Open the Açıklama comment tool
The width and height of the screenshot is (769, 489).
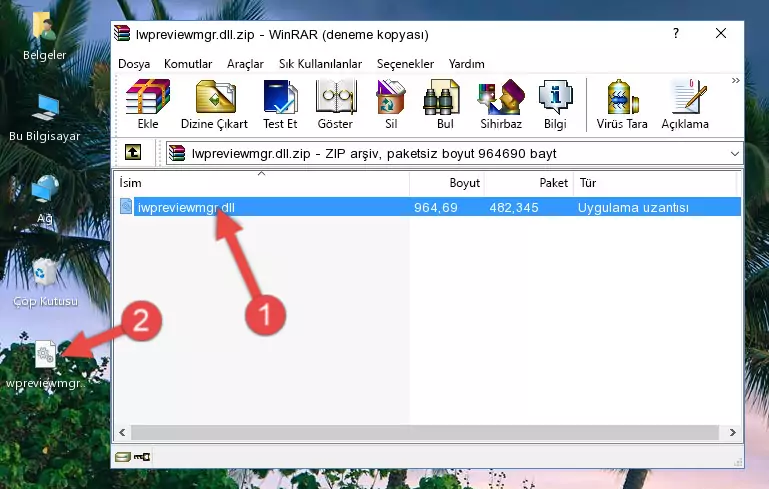click(685, 105)
